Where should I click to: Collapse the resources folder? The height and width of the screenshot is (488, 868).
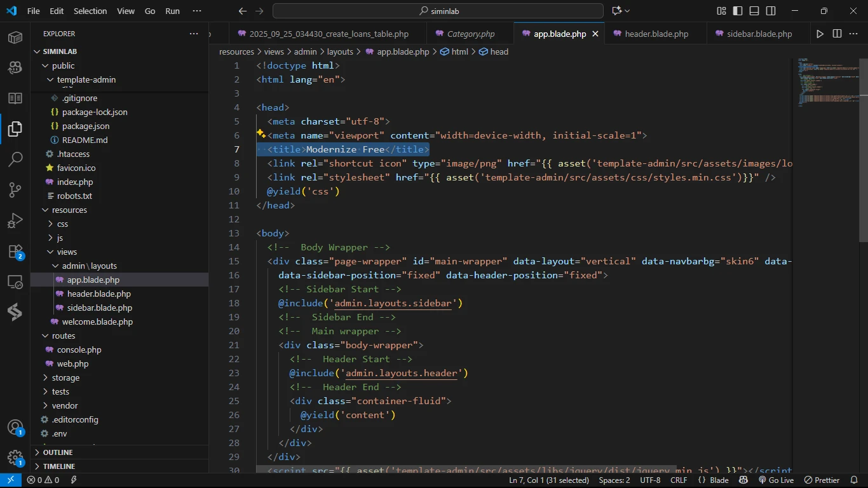69,210
